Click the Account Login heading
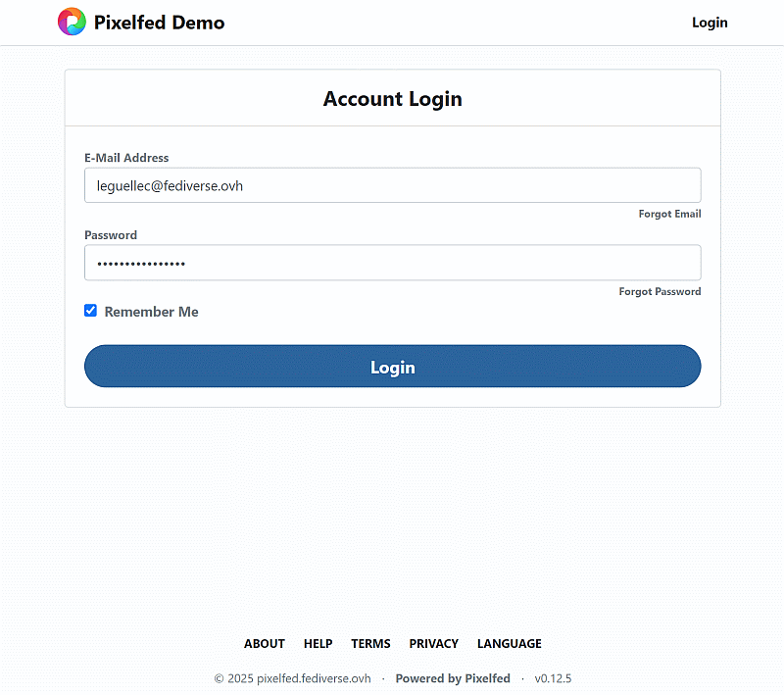The height and width of the screenshot is (695, 784). click(392, 99)
